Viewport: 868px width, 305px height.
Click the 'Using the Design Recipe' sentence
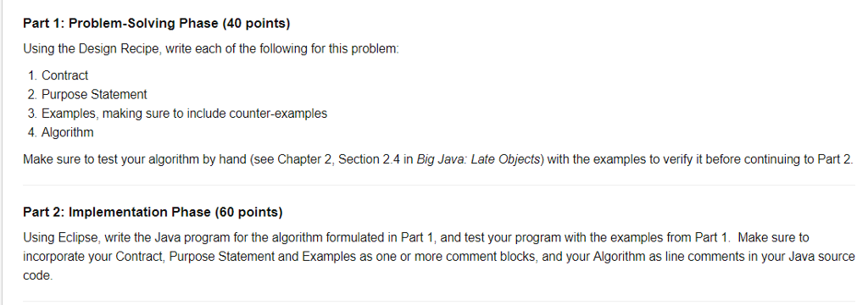click(x=211, y=48)
